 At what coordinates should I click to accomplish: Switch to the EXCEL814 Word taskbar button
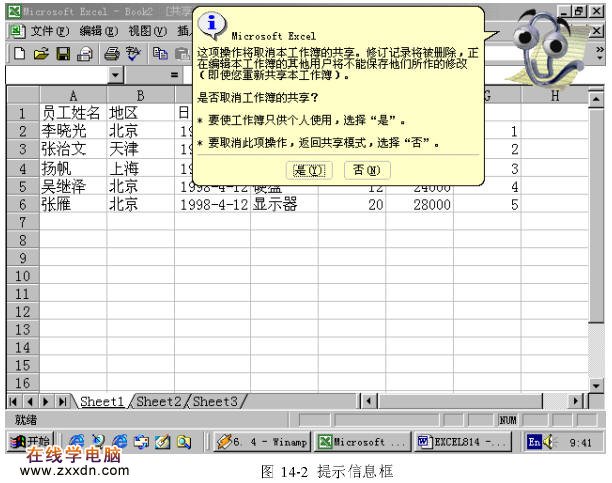pos(462,442)
